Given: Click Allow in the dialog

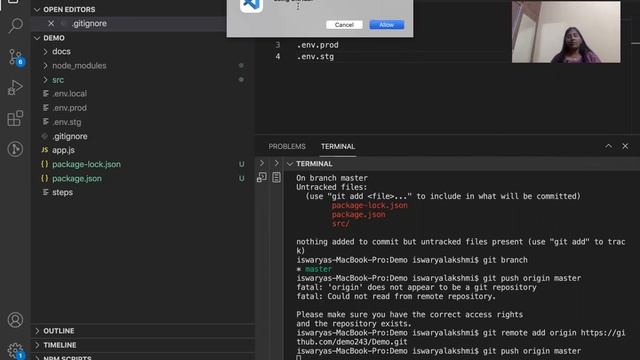Looking at the screenshot, I should (x=387, y=24).
